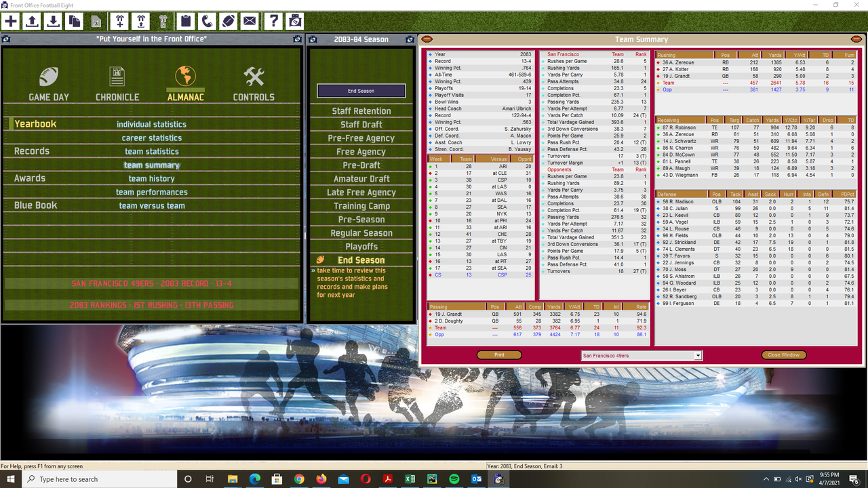Select Staff Retention stage
Screen dimensions: 868x488
(x=361, y=111)
